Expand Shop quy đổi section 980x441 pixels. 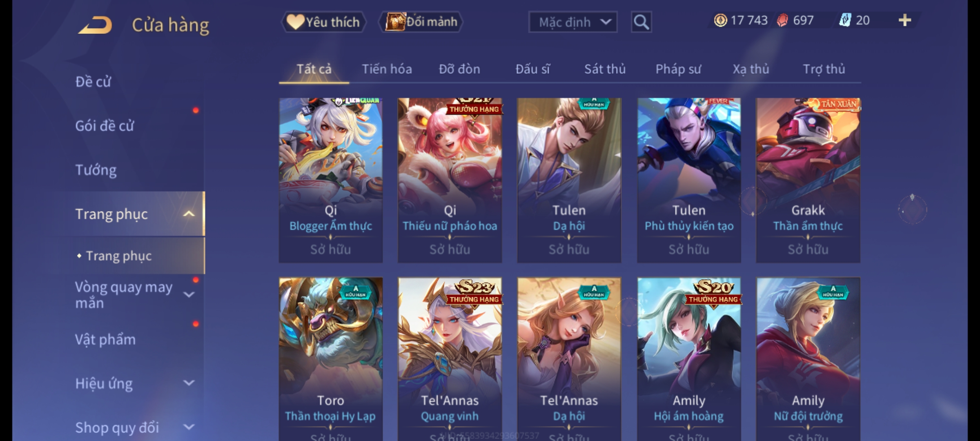click(x=189, y=427)
